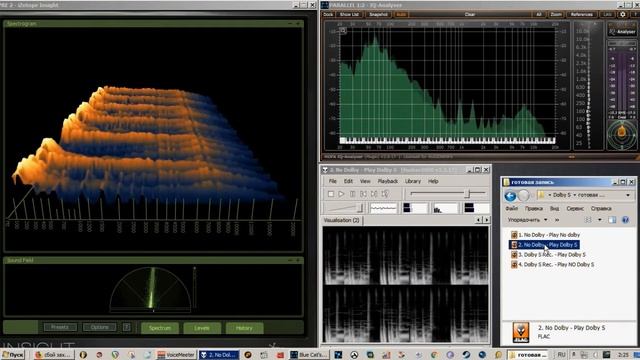Click the Next track button in foobar2000
This screenshot has height=360, width=640.
point(374,194)
